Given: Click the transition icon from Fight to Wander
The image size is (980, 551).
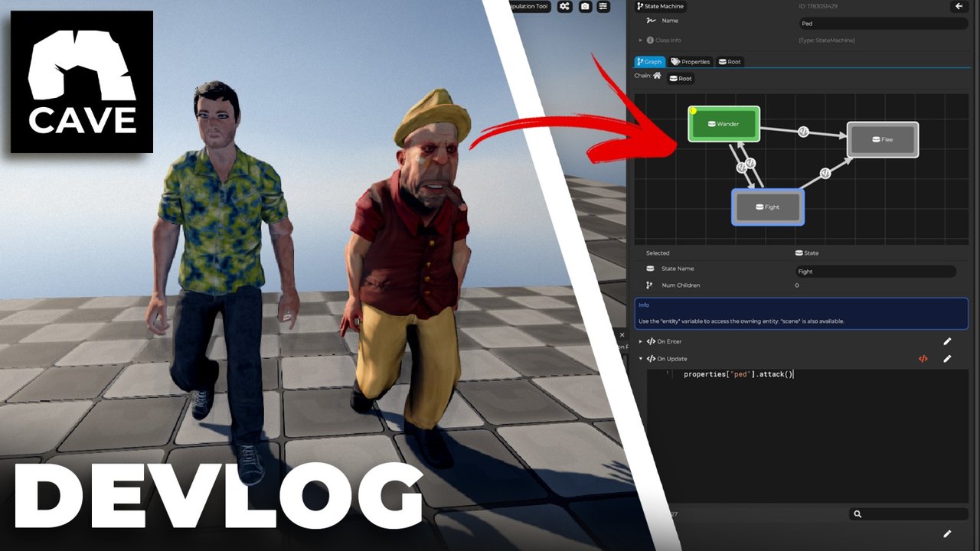Looking at the screenshot, I should click(751, 162).
